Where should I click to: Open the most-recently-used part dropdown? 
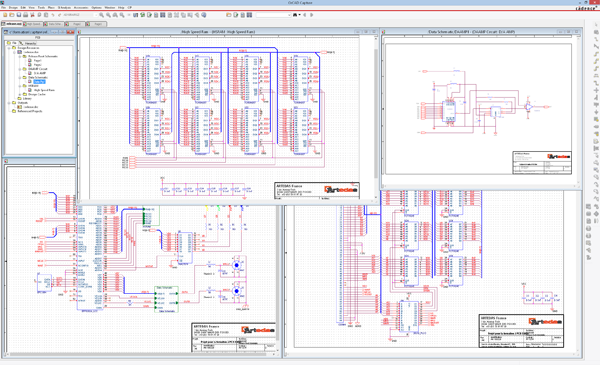click(x=96, y=15)
